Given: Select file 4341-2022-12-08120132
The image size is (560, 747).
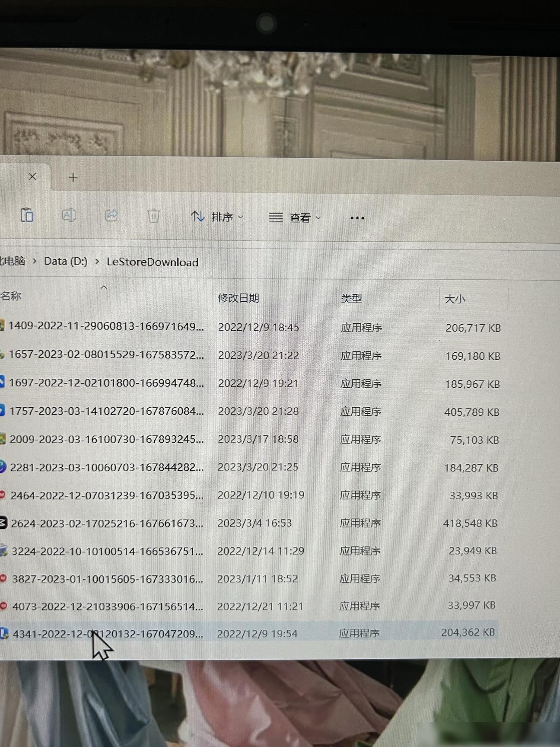Looking at the screenshot, I should (108, 634).
